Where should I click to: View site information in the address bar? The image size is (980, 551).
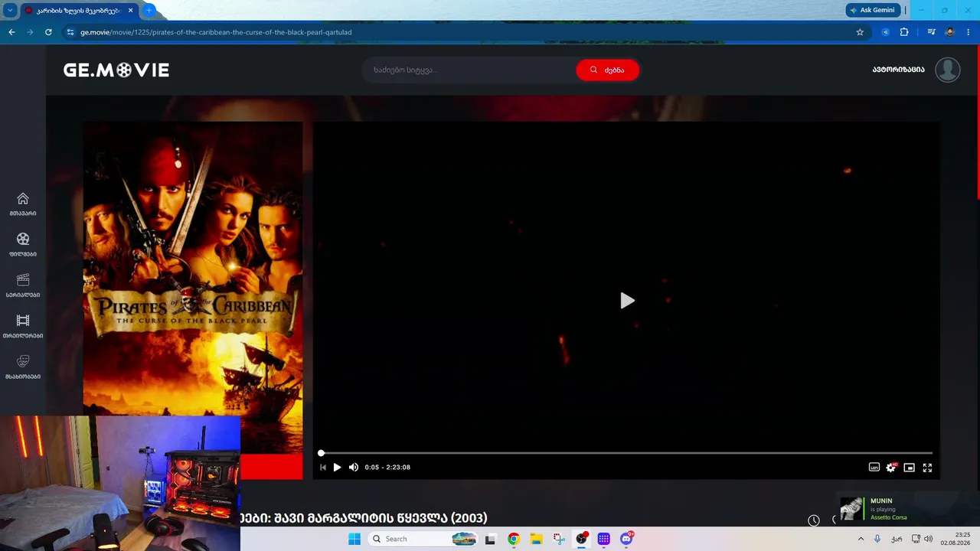tap(70, 32)
